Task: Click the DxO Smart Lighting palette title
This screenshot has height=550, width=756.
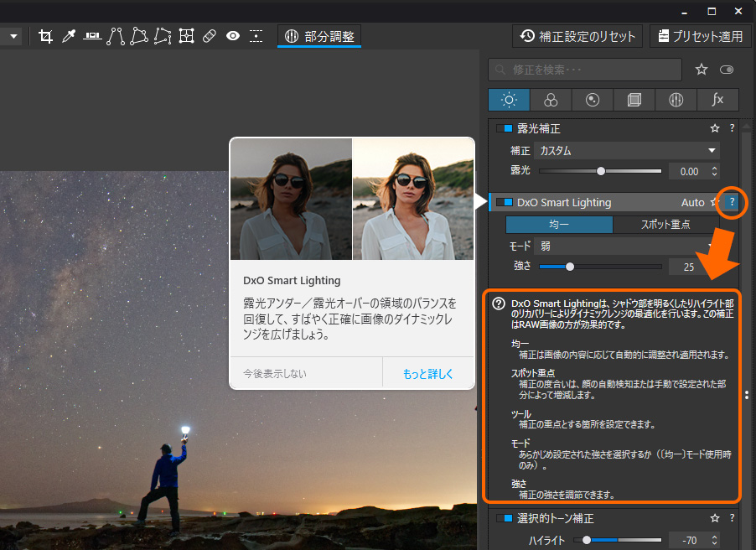Action: click(x=564, y=203)
